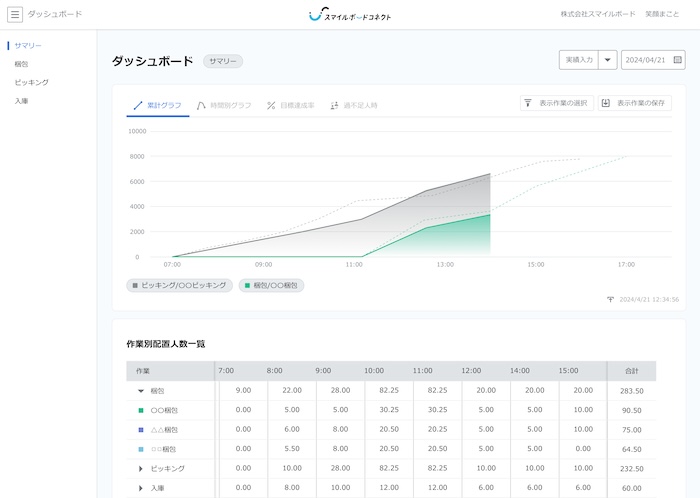Expand the 入庫 row in table
Screen dimensions: 700x498
tap(141, 487)
